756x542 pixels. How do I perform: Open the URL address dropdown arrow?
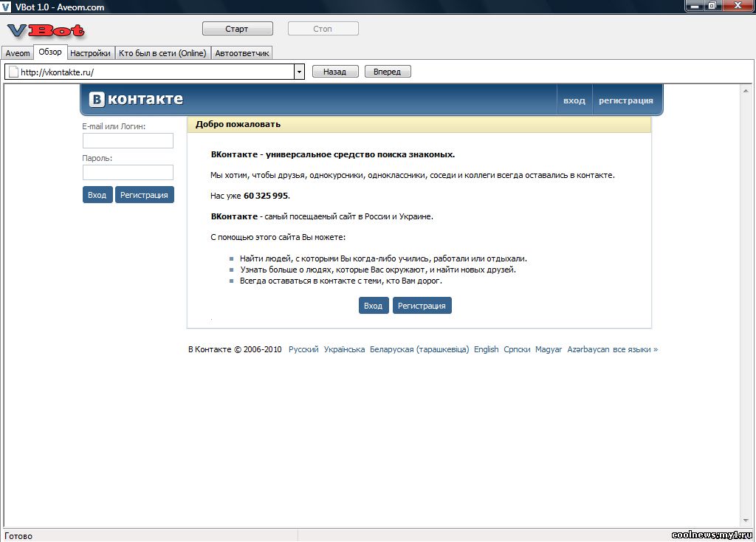coord(299,72)
